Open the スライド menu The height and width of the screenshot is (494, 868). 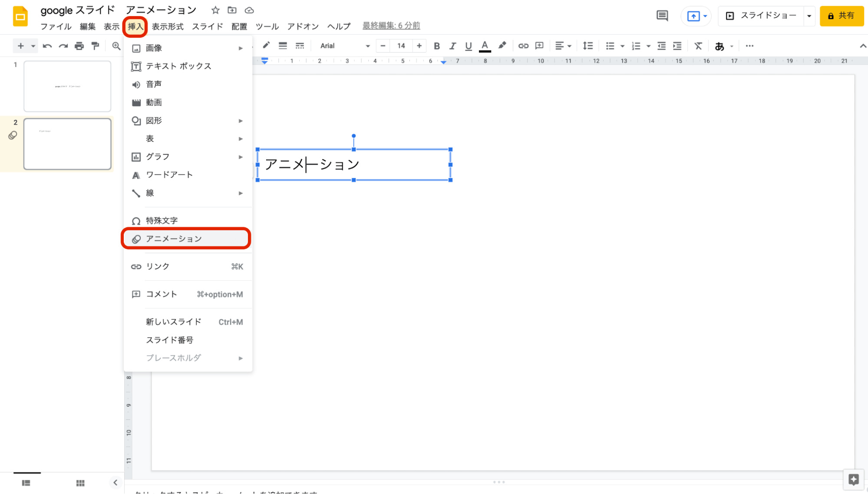[x=208, y=27]
